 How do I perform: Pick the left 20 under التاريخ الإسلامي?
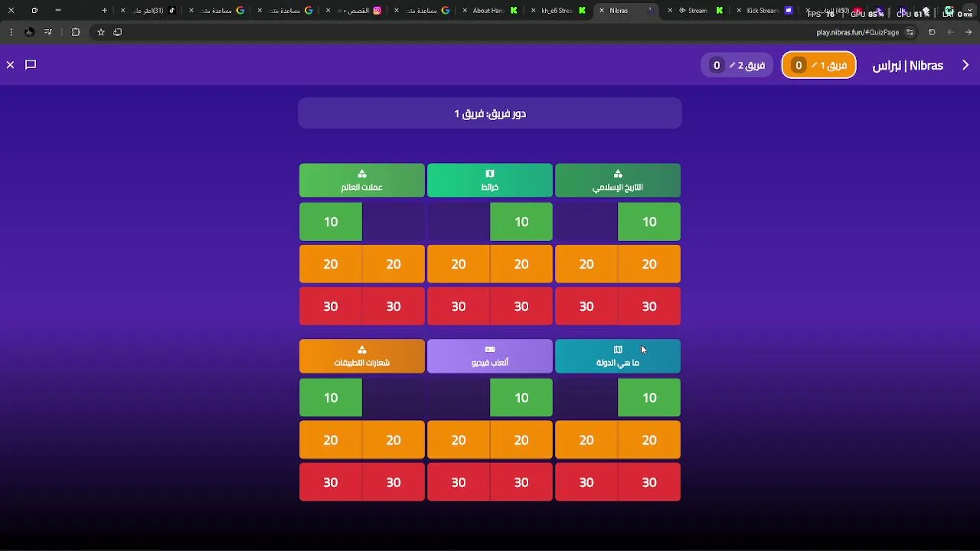pyautogui.click(x=586, y=264)
